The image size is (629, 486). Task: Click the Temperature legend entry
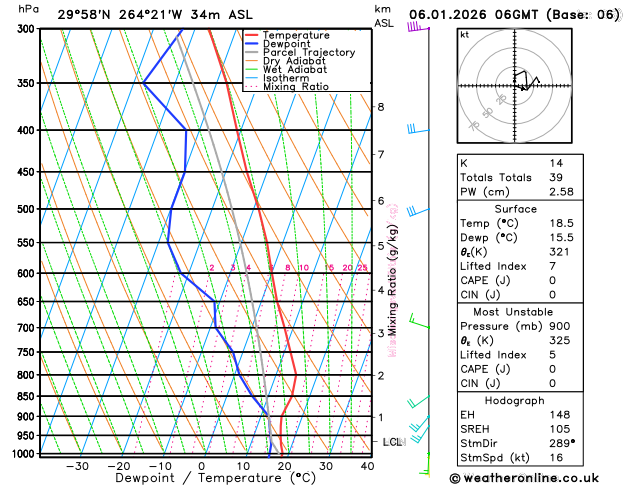[x=287, y=35]
